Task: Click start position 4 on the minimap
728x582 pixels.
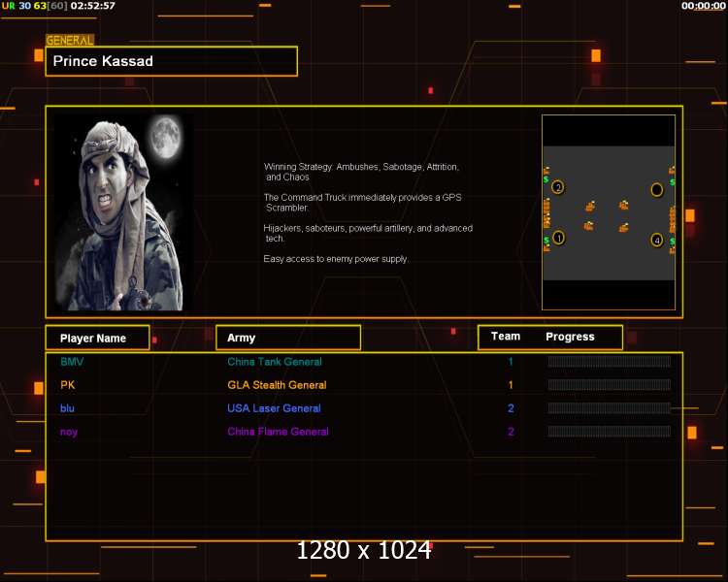Action: (x=656, y=240)
